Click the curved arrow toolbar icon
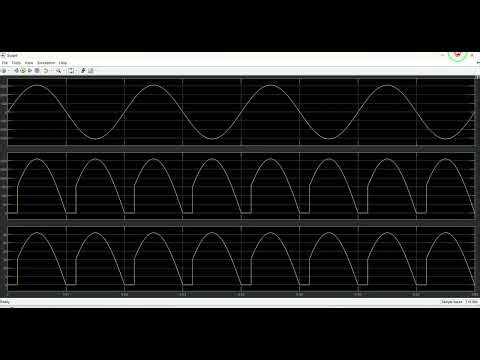The image size is (480, 360). point(46,70)
